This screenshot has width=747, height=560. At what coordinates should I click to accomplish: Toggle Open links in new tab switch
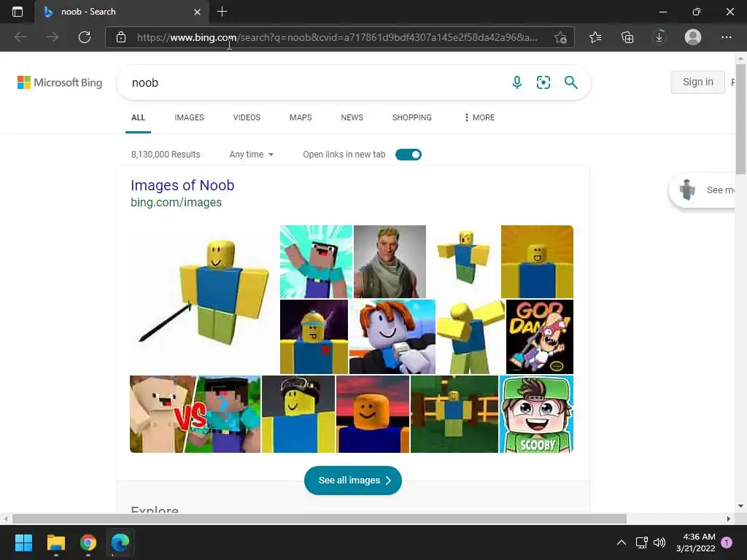[x=409, y=155]
